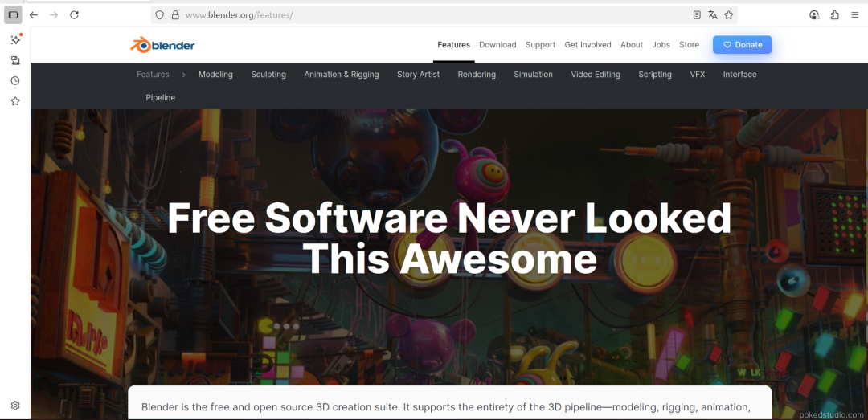868x420 pixels.
Task: Open the Pipeline section
Action: click(161, 98)
